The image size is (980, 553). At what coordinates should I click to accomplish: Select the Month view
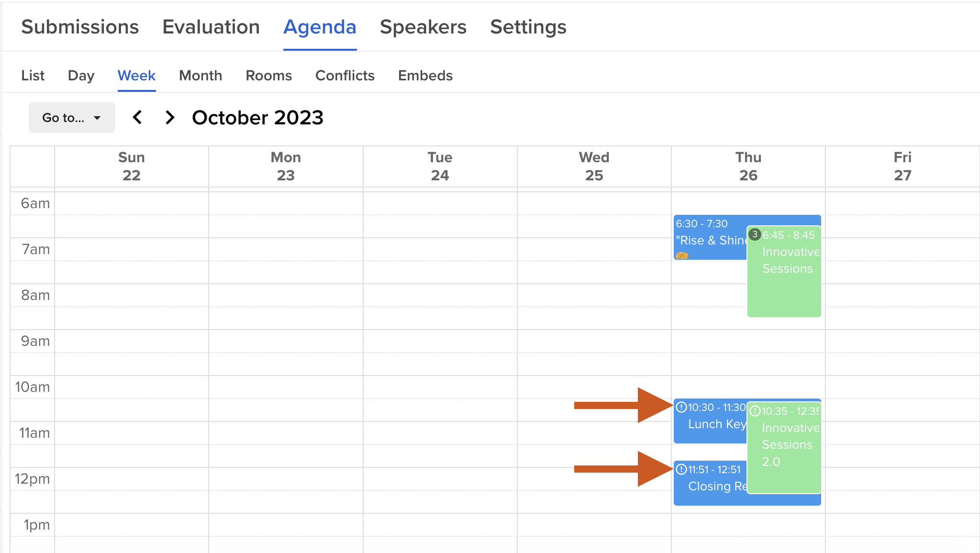coord(200,76)
